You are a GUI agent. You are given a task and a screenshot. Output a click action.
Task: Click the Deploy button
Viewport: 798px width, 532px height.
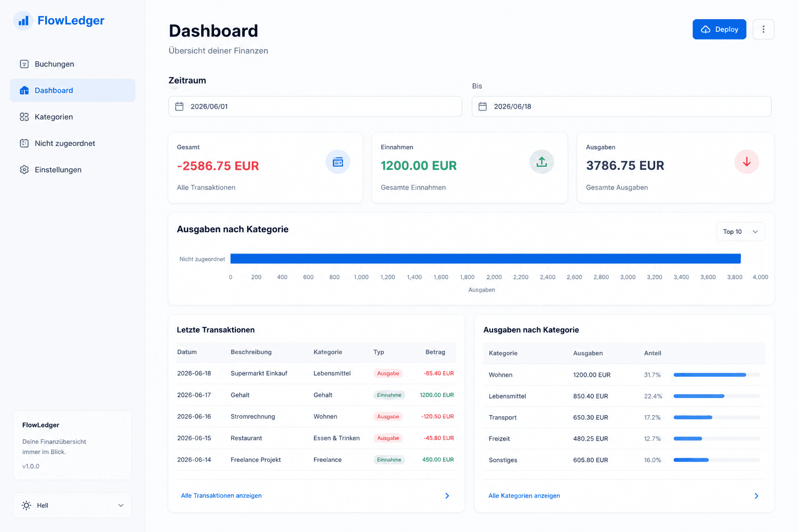click(719, 29)
